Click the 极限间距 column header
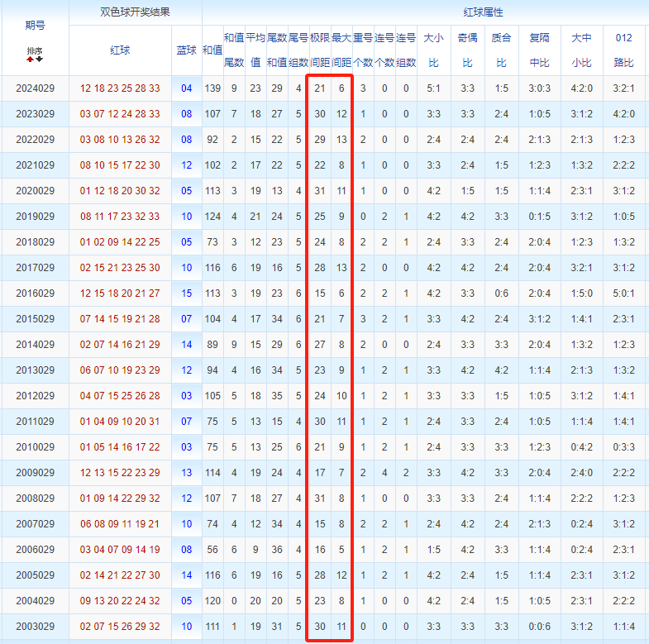 point(320,50)
